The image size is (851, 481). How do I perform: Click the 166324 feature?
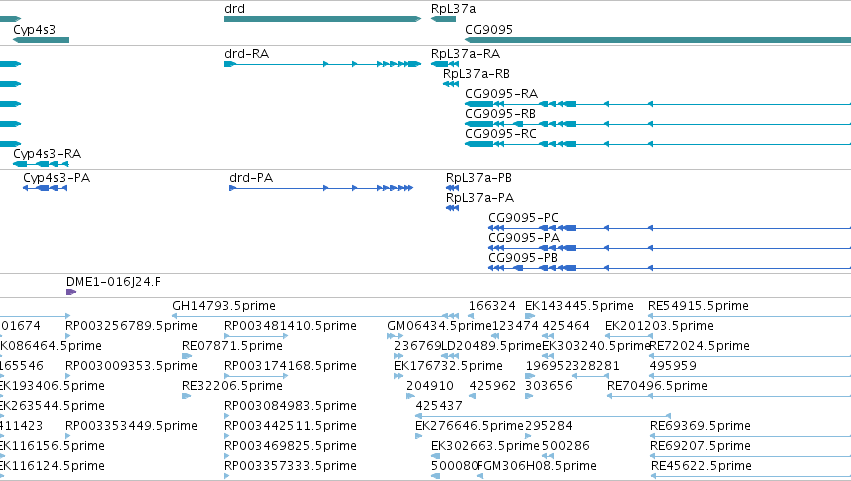coord(471,316)
